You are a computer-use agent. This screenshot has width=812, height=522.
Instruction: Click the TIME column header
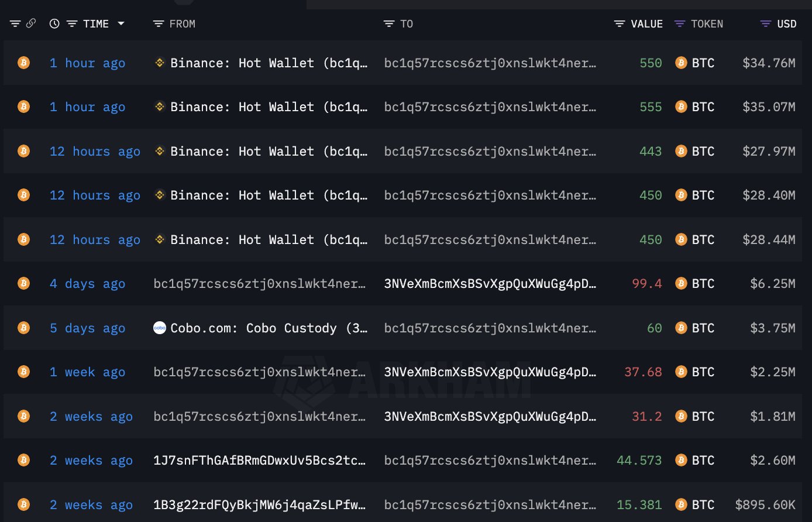click(x=95, y=23)
